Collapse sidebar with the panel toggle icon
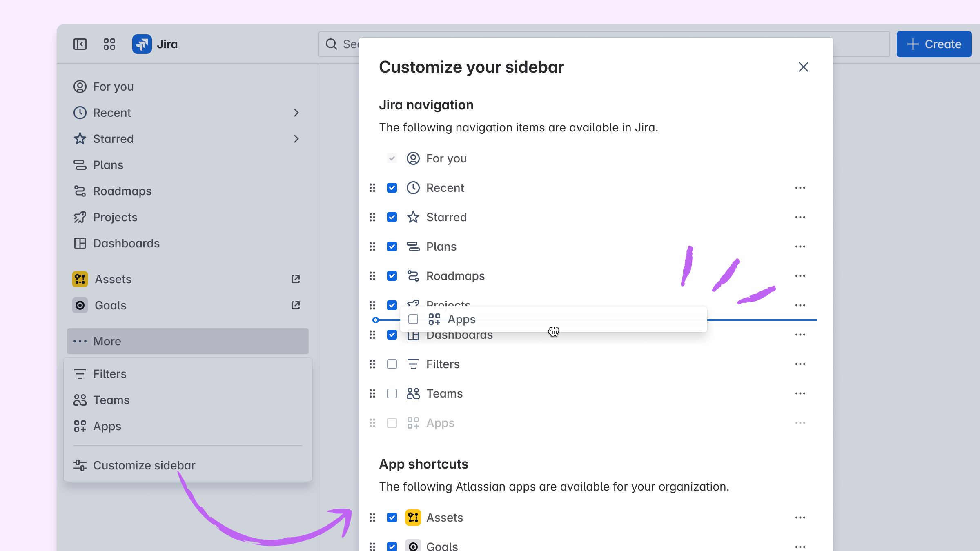 coord(80,44)
